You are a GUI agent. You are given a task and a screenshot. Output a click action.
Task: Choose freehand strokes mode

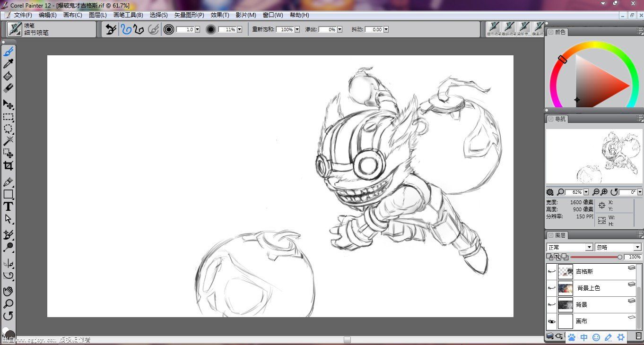126,29
